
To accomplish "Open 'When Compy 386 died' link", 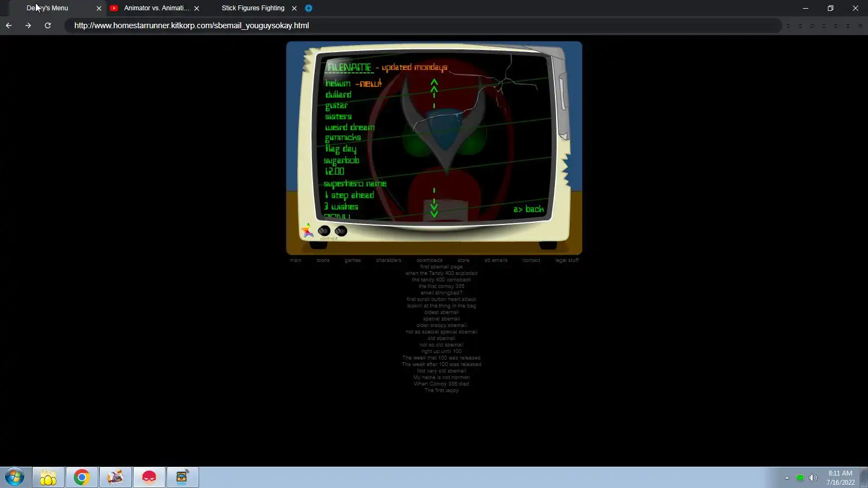I will (442, 384).
